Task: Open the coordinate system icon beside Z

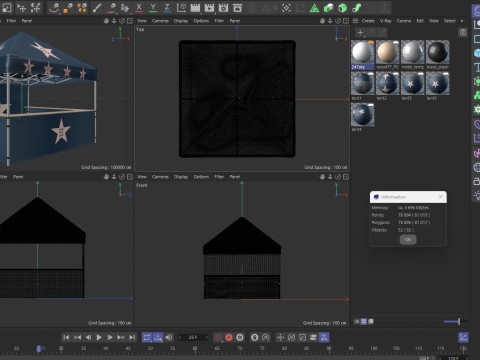Action: tap(181, 8)
